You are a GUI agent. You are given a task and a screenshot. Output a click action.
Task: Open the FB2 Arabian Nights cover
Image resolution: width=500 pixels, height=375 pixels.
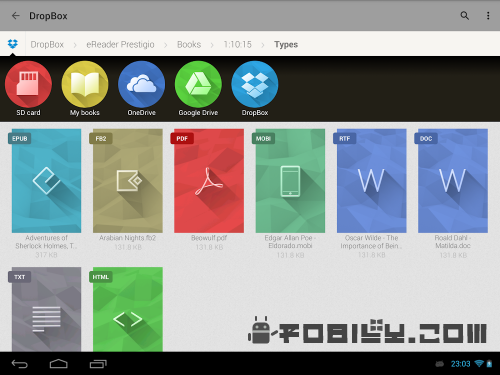coord(128,181)
